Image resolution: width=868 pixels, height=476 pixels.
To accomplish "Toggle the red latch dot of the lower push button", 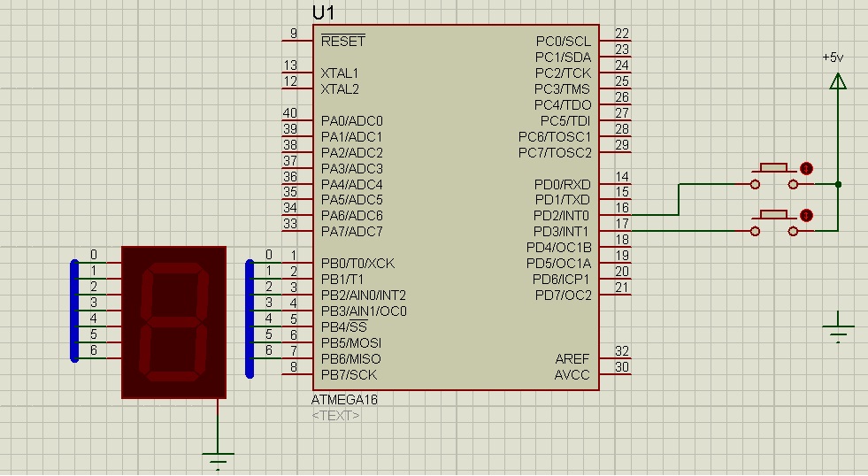I will (807, 215).
